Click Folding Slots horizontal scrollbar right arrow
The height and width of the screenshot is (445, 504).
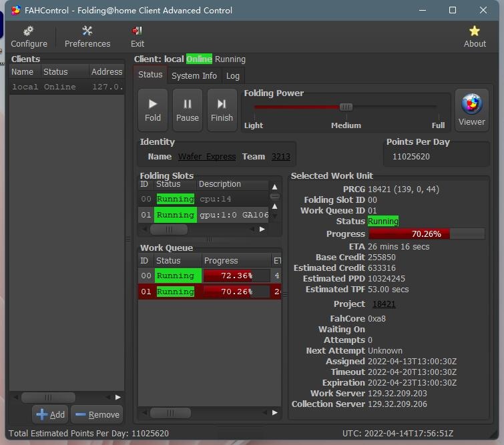tap(262, 229)
